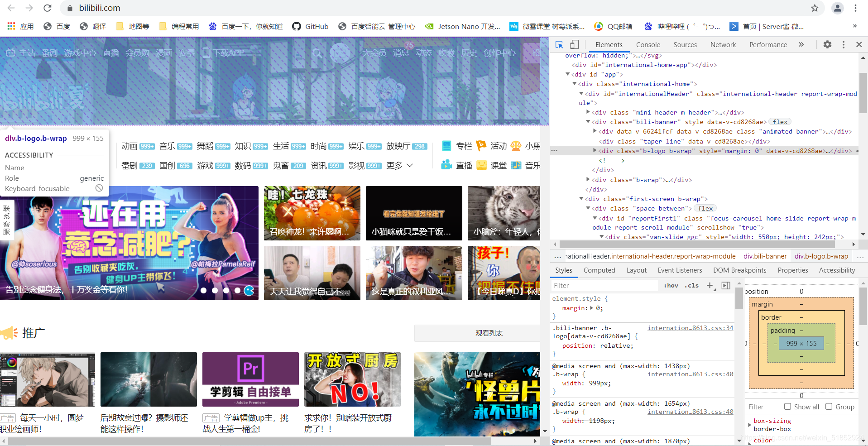Open internation..8613.css:34 source link

[690, 328]
